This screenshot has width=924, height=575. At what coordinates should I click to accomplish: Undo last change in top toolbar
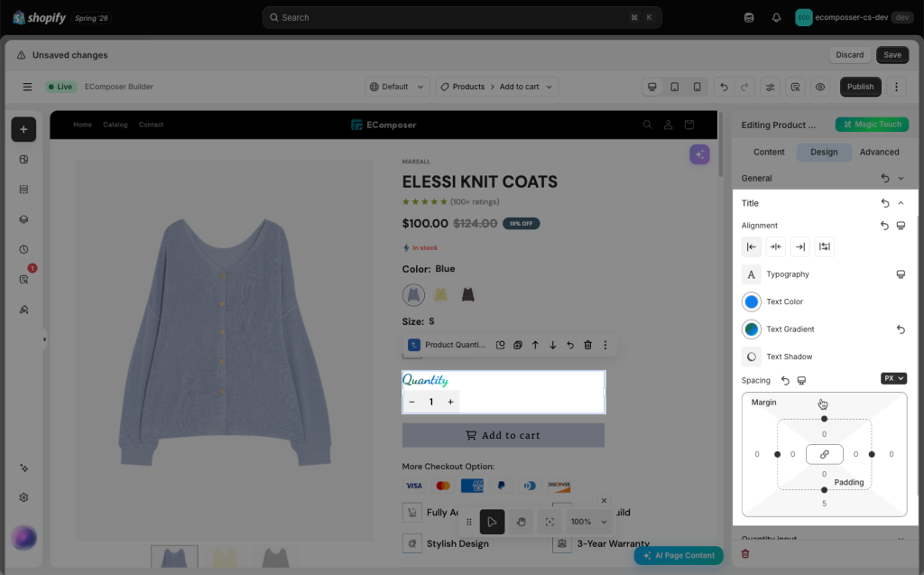[725, 87]
